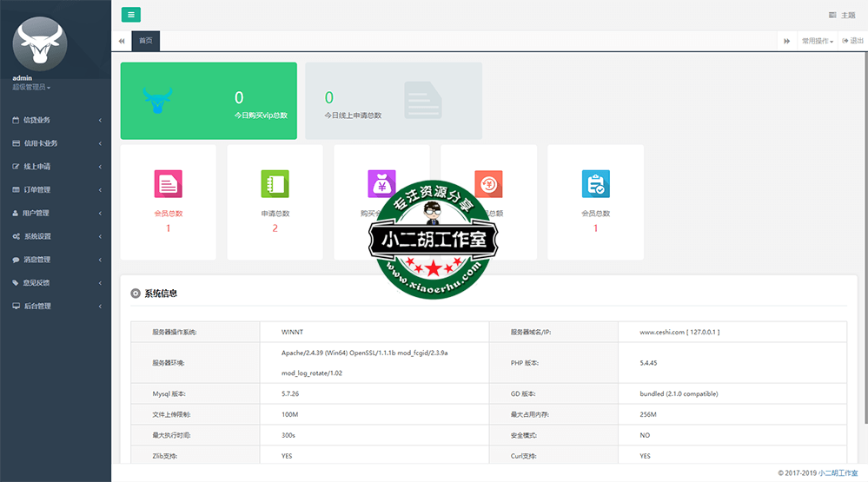The width and height of the screenshot is (868, 482).
Task: Click the orange yuan refresh icon
Action: 488,183
